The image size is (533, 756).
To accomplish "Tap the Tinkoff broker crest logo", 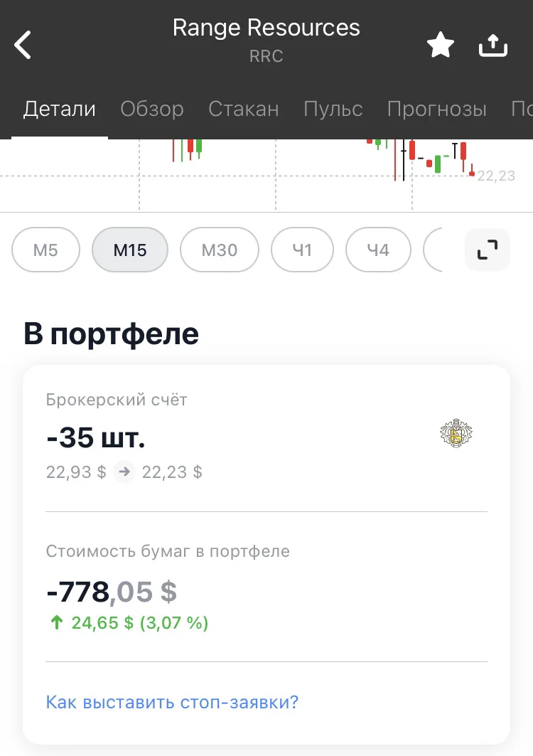I will [x=456, y=433].
